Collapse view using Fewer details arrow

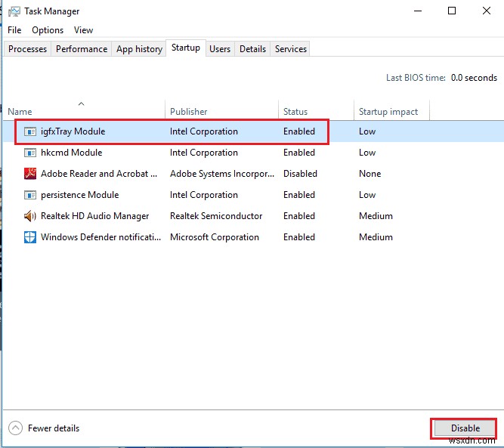(x=15, y=428)
